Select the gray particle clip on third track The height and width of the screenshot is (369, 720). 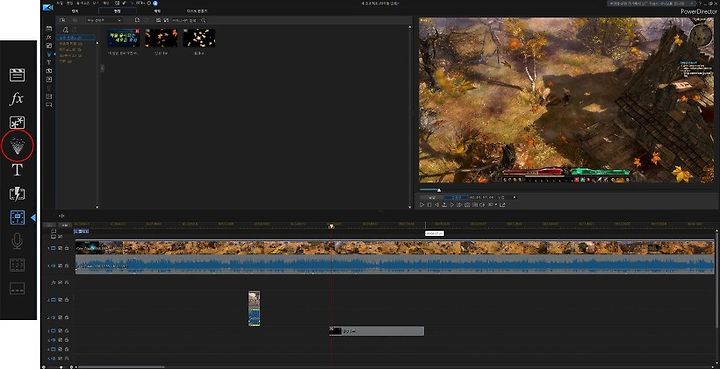pyautogui.click(x=377, y=331)
